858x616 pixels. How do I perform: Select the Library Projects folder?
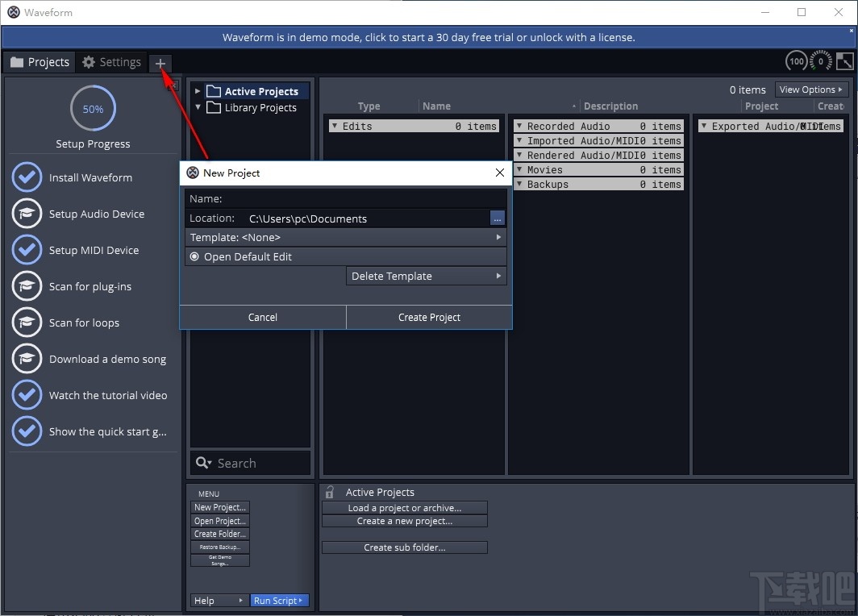[252, 108]
